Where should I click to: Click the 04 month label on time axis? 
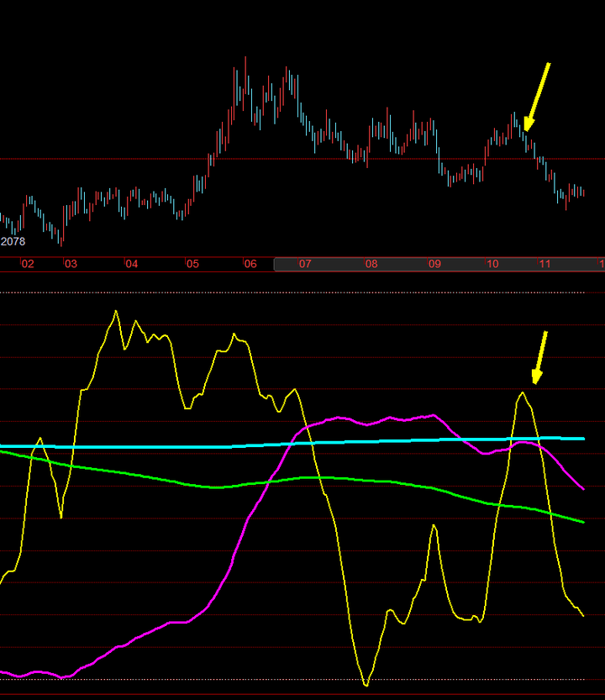tap(132, 264)
